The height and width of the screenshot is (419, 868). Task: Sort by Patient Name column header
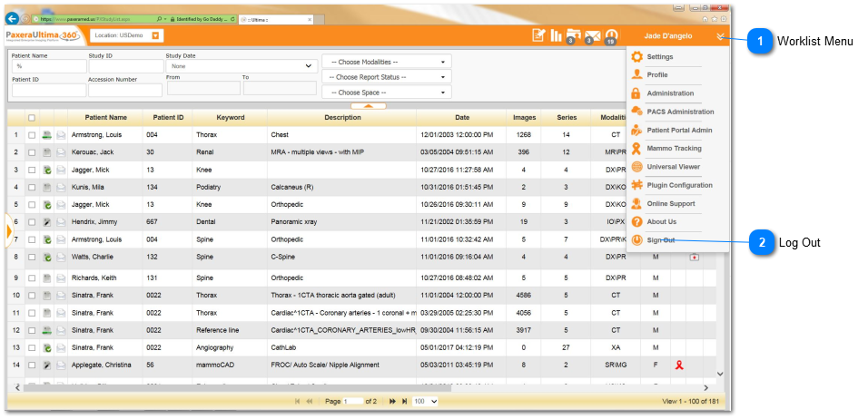coord(105,117)
